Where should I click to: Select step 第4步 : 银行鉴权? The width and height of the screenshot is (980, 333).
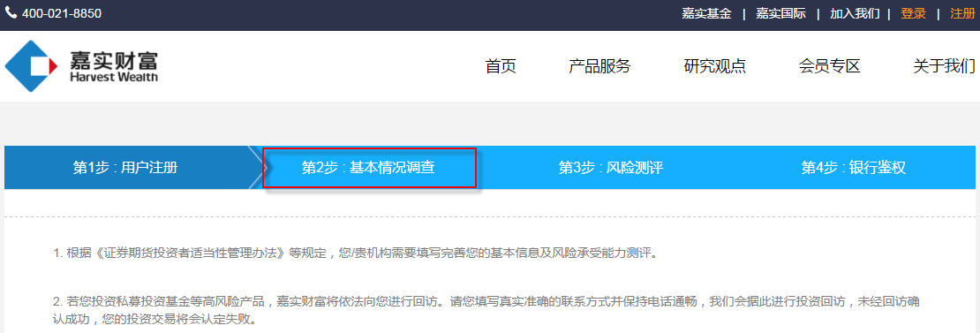(854, 168)
